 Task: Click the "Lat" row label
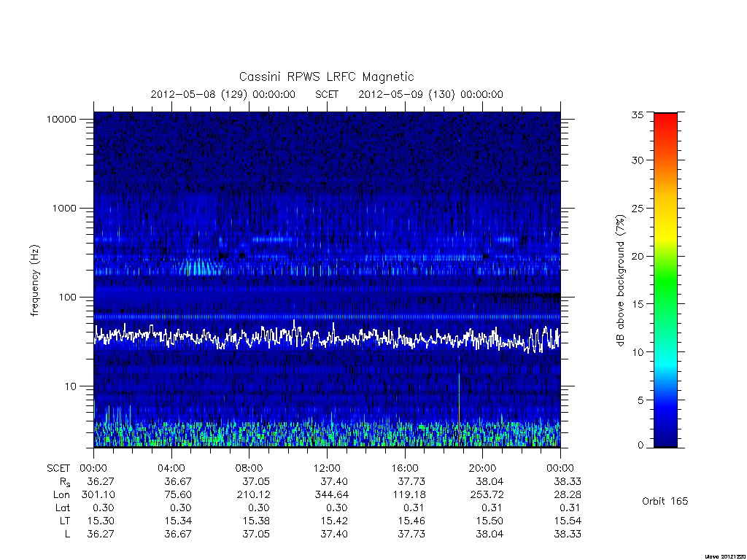63,507
